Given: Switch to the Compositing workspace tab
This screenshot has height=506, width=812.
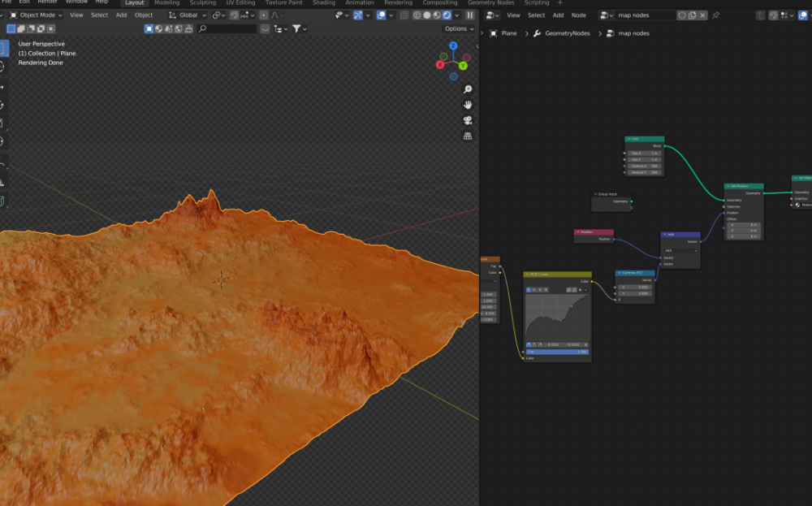Looking at the screenshot, I should click(x=439, y=2).
